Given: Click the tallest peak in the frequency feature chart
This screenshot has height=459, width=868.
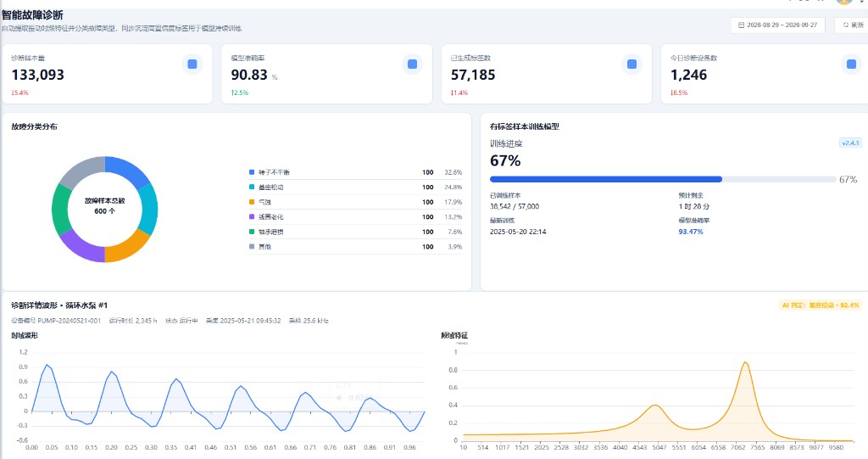Looking at the screenshot, I should tap(745, 363).
